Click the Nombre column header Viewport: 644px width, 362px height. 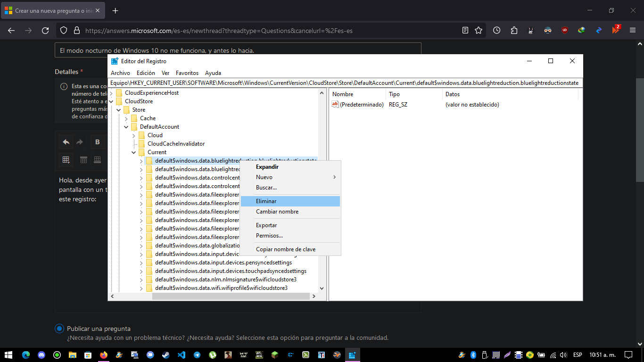coord(357,94)
